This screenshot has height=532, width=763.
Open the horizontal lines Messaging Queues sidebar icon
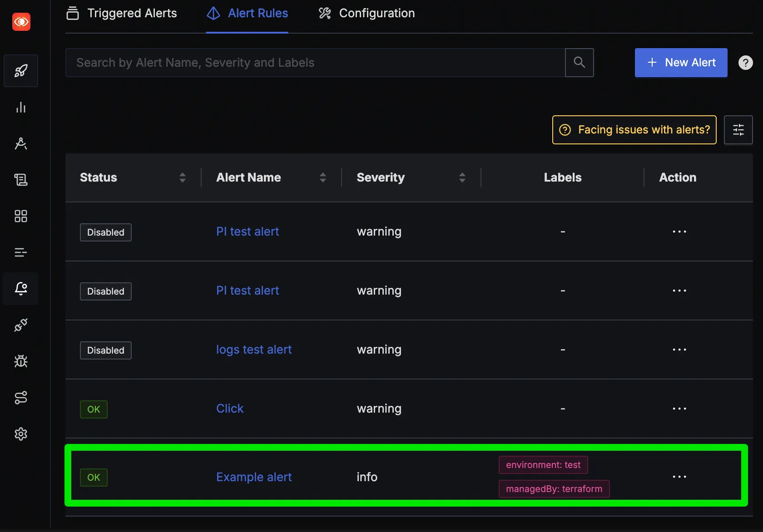click(x=21, y=252)
